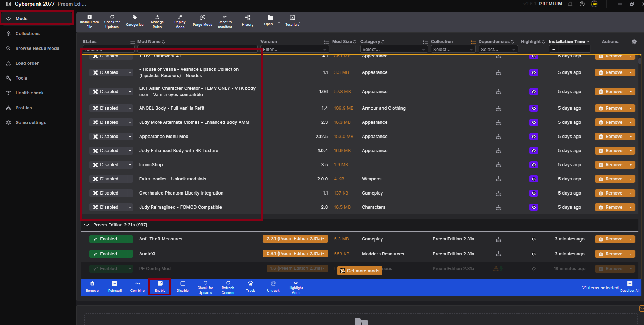Open notifications bell icon
Screen dimensions: 644x325
[570, 4]
